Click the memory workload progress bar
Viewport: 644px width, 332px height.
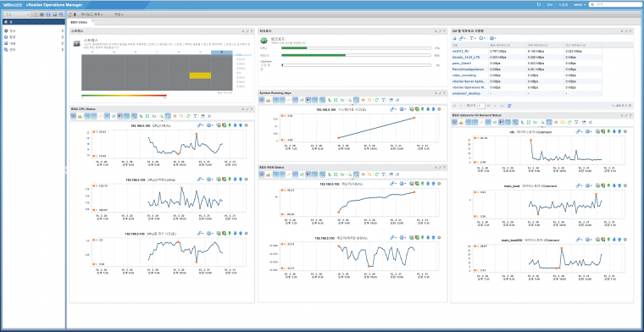coord(356,55)
